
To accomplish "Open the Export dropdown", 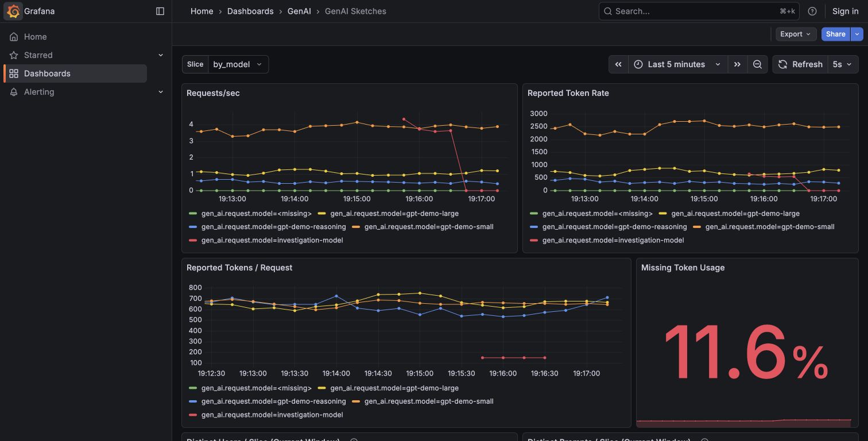I will 796,34.
